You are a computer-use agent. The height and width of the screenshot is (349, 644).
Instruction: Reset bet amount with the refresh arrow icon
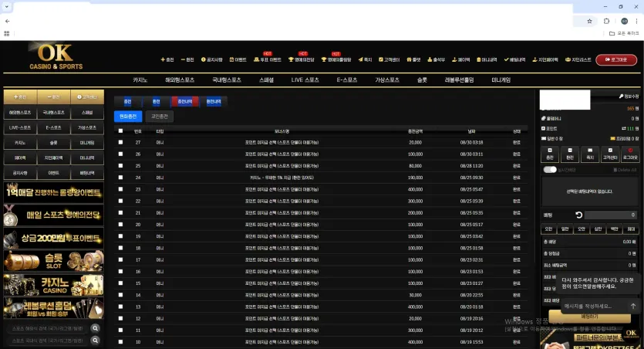click(578, 215)
